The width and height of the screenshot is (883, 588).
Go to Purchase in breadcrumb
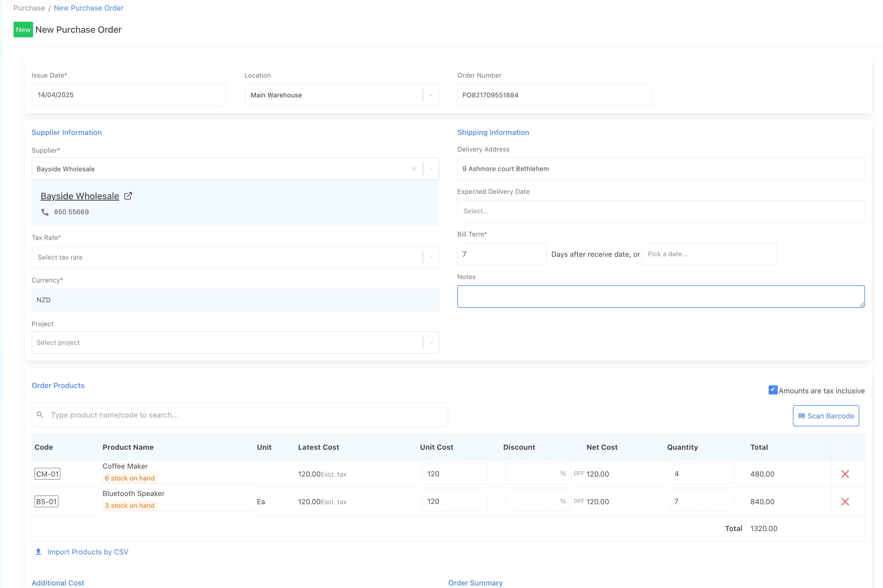(29, 8)
